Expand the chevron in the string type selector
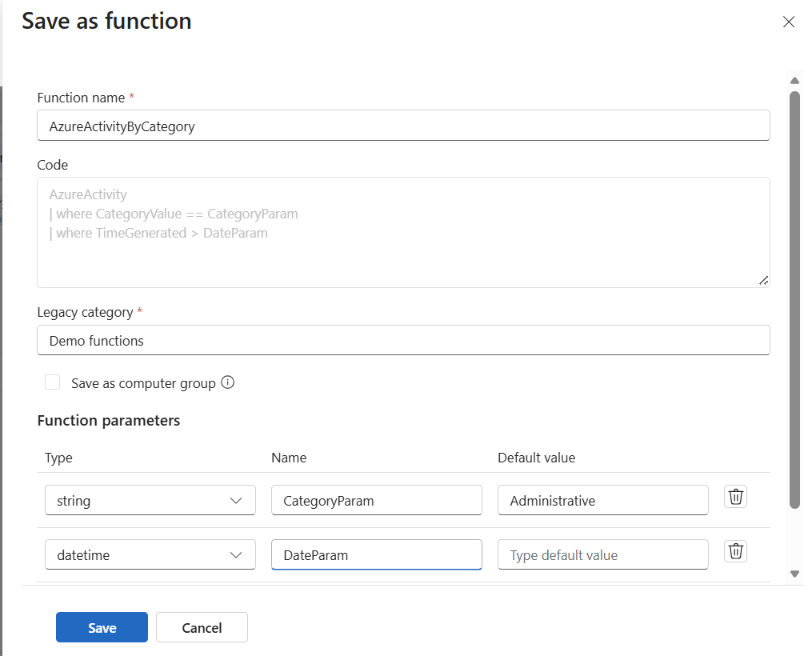The width and height of the screenshot is (812, 656). pyautogui.click(x=236, y=501)
